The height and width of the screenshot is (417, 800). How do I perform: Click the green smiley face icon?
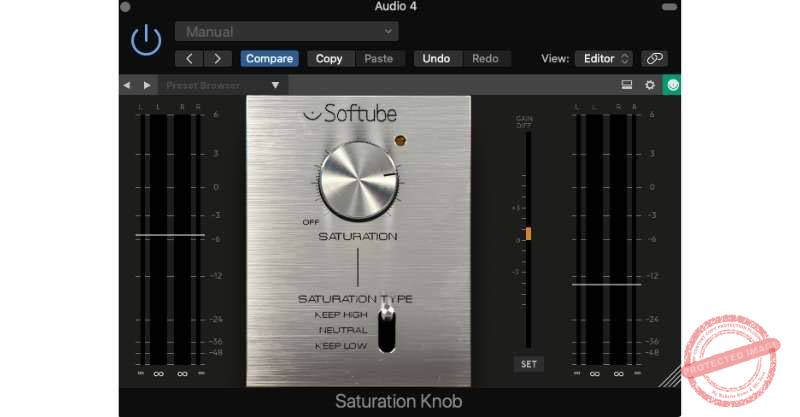tap(672, 86)
